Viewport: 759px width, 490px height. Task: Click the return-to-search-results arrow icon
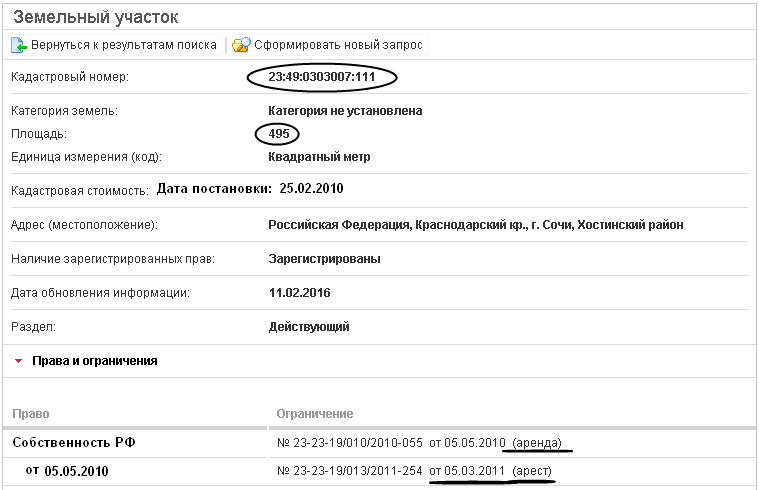coord(19,45)
